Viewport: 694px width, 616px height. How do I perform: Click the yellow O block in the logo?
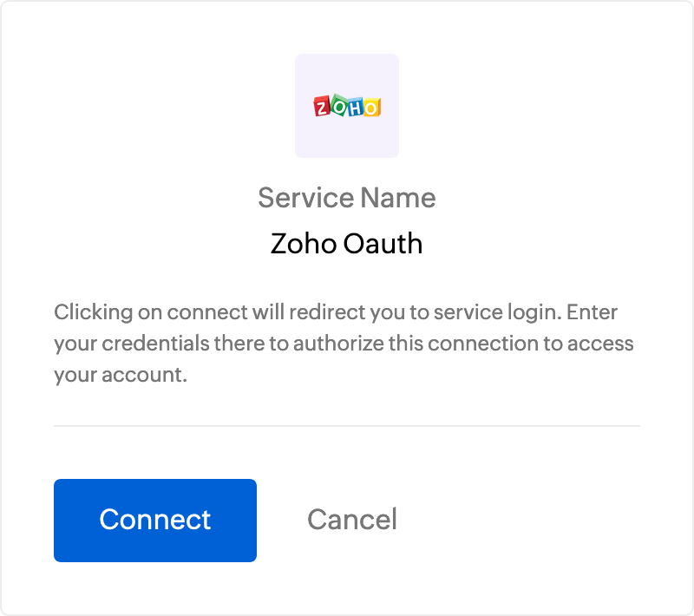click(x=370, y=107)
